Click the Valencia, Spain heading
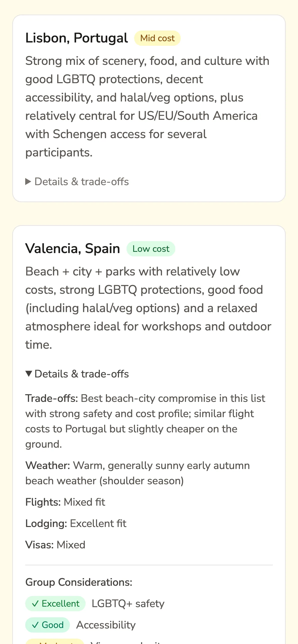The image size is (298, 644). click(x=73, y=248)
